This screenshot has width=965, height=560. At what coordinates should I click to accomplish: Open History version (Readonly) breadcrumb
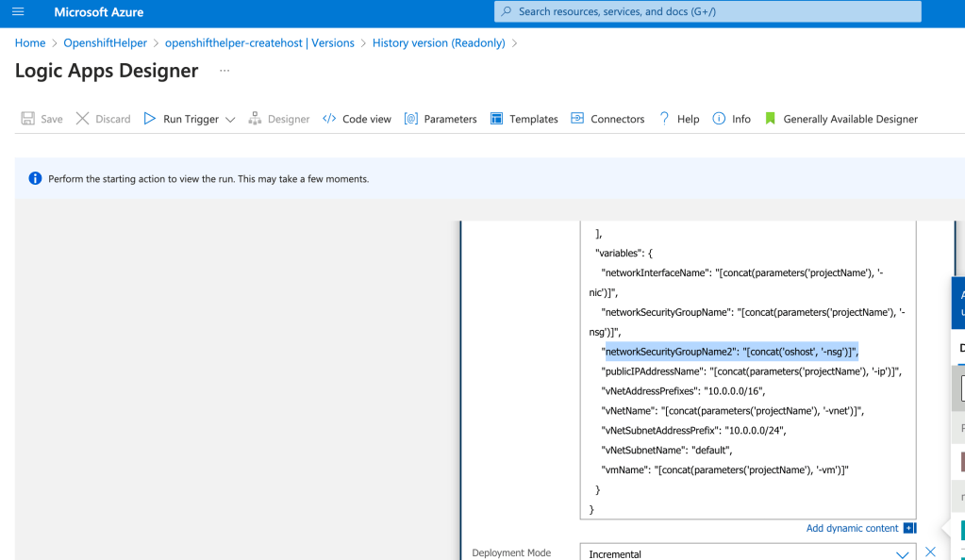439,43
